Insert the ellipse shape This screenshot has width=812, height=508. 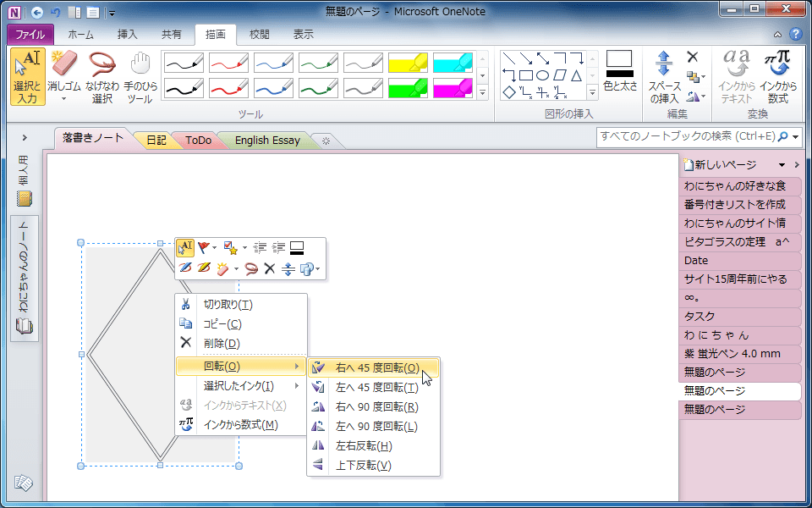[542, 75]
